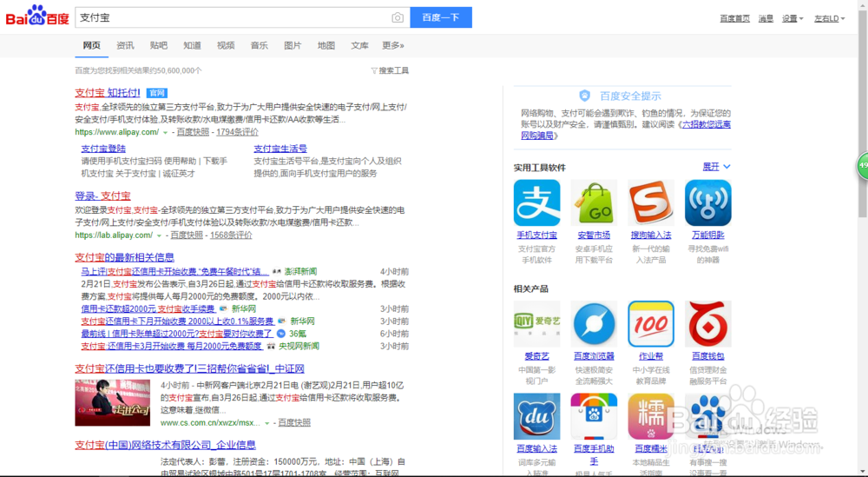This screenshot has width=868, height=477.
Task: Expand dropdown arrow next to www.cs.com.cn URL
Action: click(x=266, y=423)
